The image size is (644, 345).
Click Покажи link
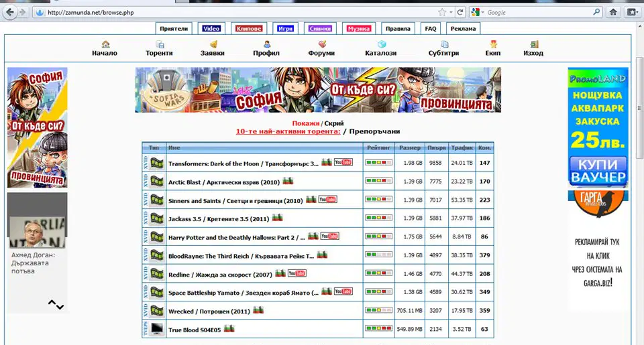306,123
